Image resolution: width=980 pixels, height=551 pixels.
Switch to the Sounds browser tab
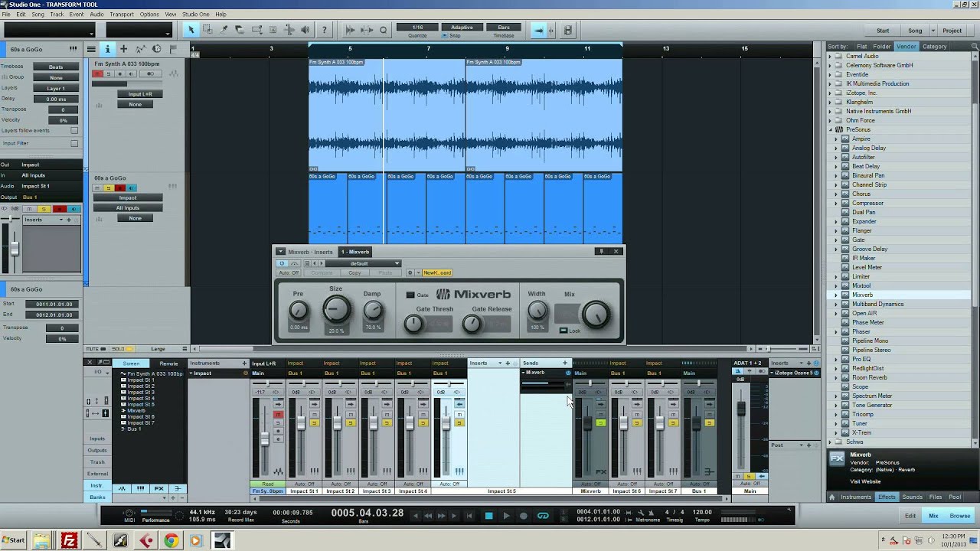click(912, 497)
